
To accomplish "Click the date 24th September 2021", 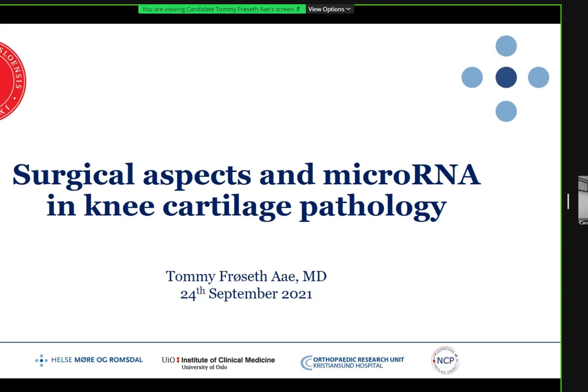I will click(x=246, y=294).
